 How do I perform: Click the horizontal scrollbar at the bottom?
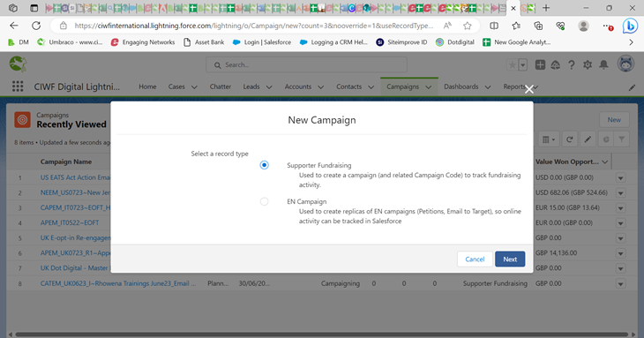pos(322,334)
